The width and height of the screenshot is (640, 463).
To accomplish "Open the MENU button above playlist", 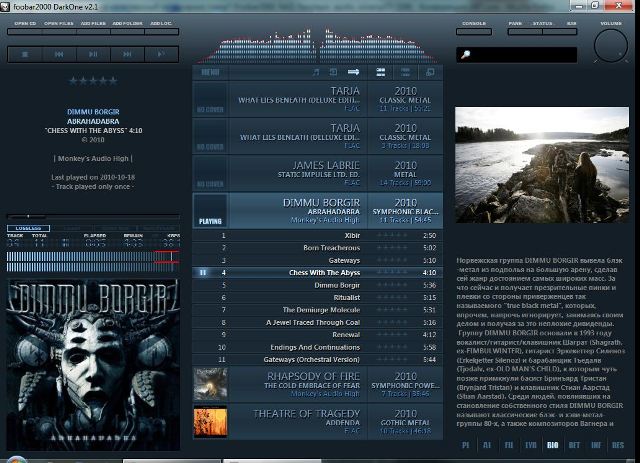I will pyautogui.click(x=210, y=73).
